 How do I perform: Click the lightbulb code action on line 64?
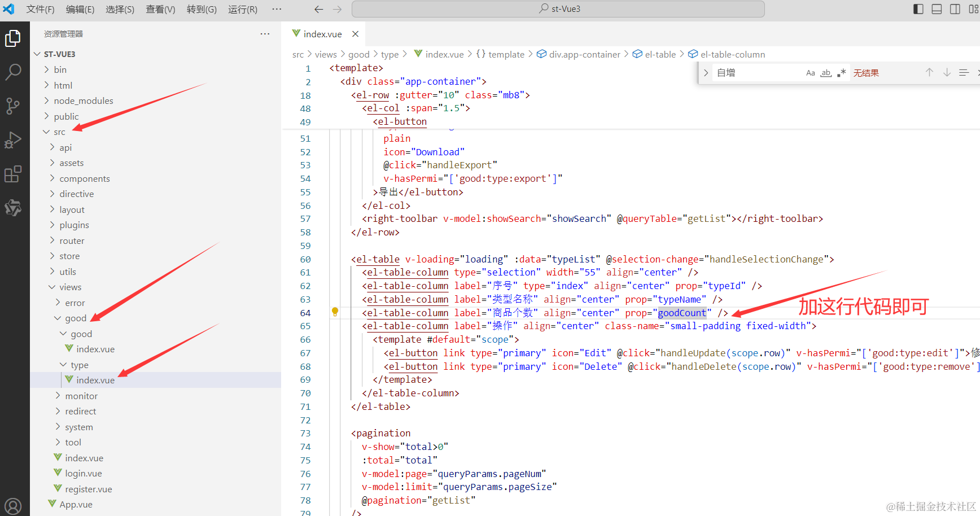coord(335,312)
